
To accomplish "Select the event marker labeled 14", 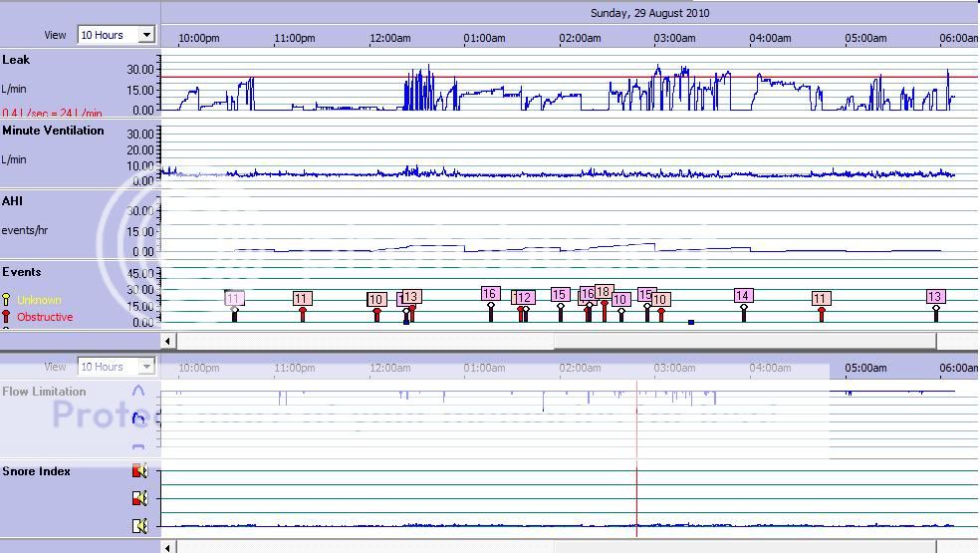I will [743, 296].
